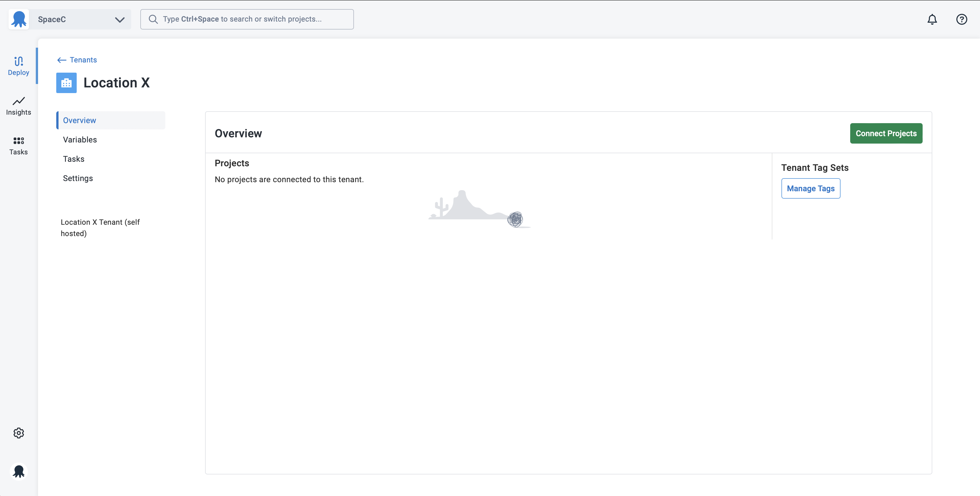The height and width of the screenshot is (496, 980).
Task: Click the back arrow beside Tenants
Action: pos(62,60)
